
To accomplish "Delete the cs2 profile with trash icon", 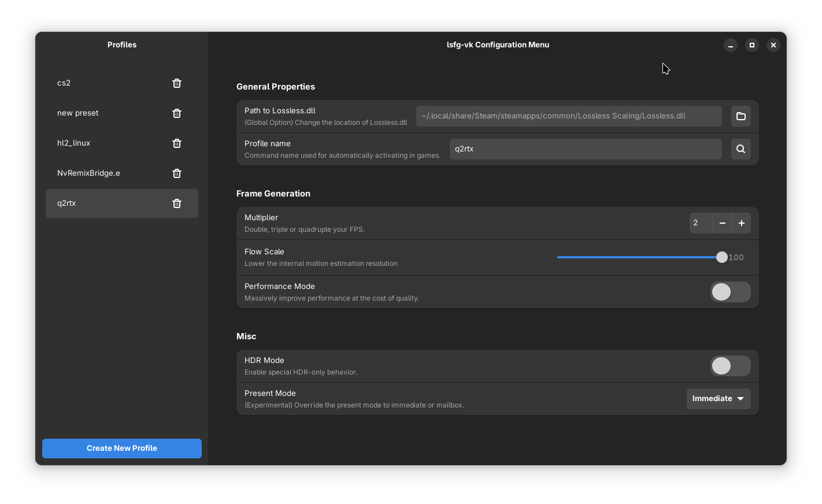I will (x=177, y=83).
